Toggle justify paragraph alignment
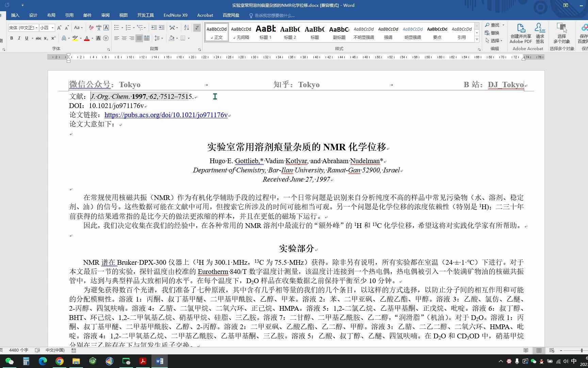 [139, 38]
